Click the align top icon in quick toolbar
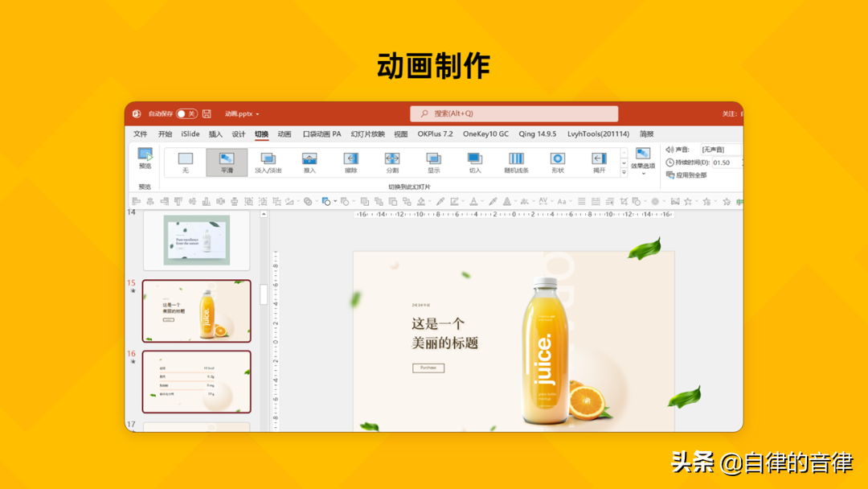868x489 pixels. coord(178,202)
